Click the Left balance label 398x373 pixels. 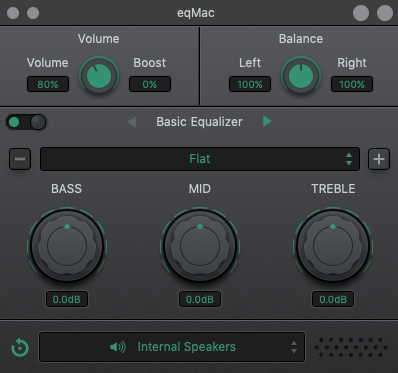click(250, 63)
